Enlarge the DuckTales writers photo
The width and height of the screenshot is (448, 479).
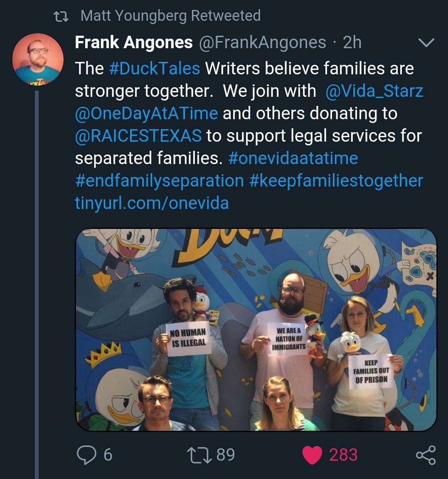(x=256, y=329)
